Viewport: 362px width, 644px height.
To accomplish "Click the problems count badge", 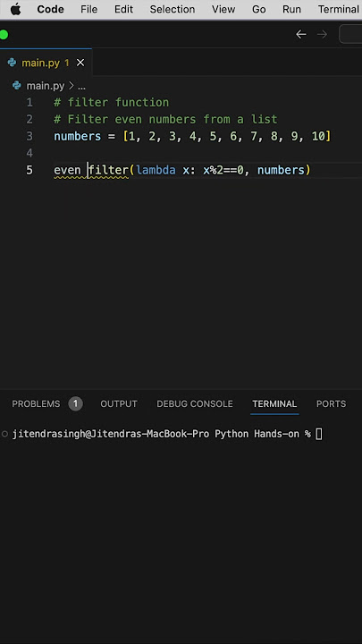I will pyautogui.click(x=75, y=403).
